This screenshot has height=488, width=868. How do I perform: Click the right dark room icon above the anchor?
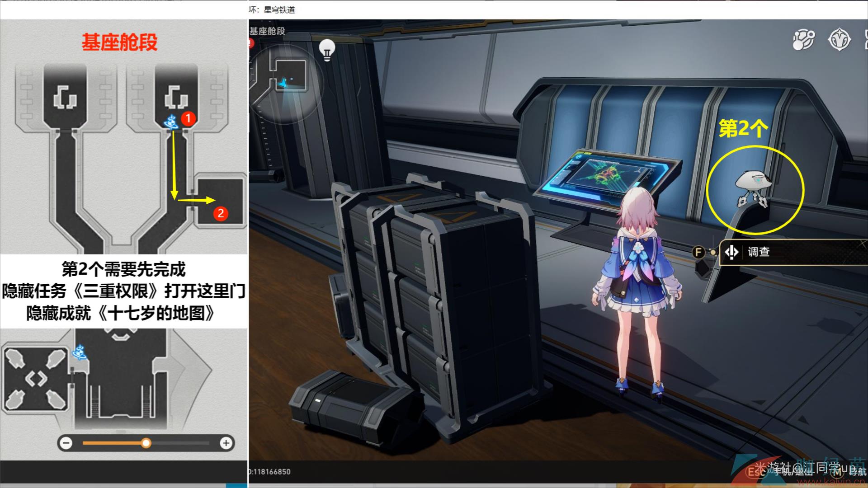click(x=176, y=97)
